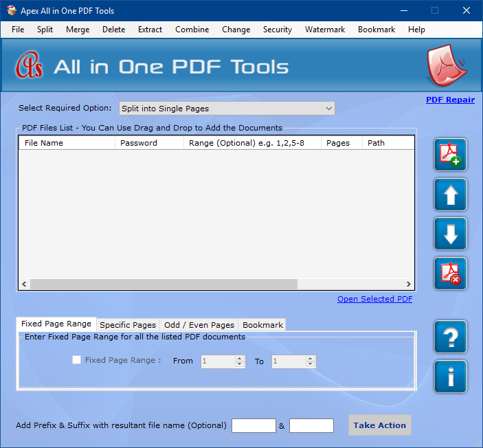Click the Remove PDF file icon
This screenshot has width=483, height=448.
pos(450,273)
